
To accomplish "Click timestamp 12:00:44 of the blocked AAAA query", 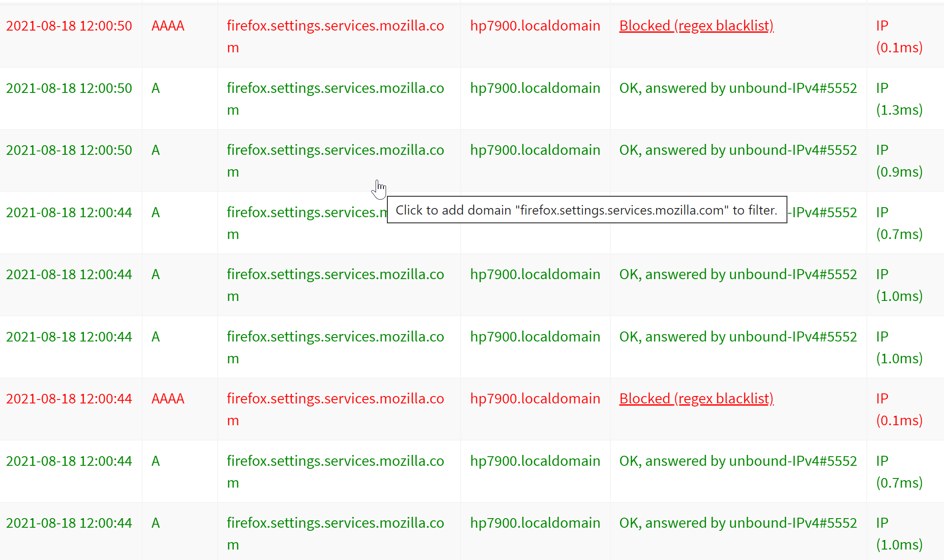I will [x=69, y=399].
